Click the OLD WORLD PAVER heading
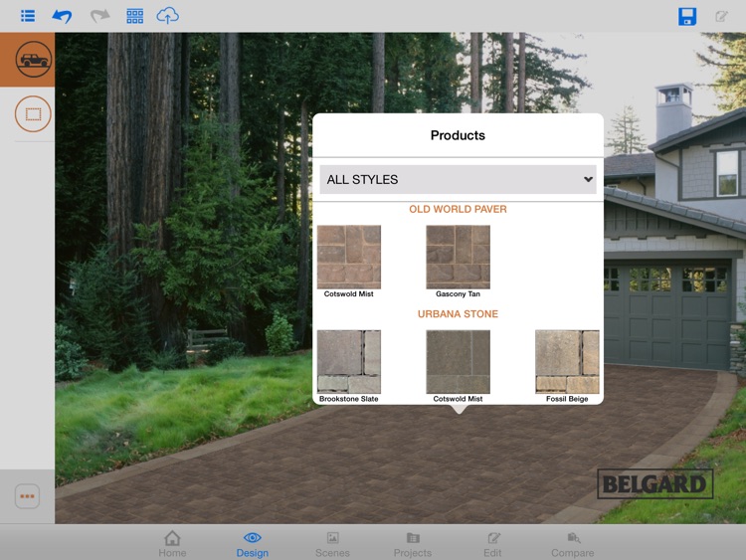Image resolution: width=746 pixels, height=560 pixels. [458, 209]
